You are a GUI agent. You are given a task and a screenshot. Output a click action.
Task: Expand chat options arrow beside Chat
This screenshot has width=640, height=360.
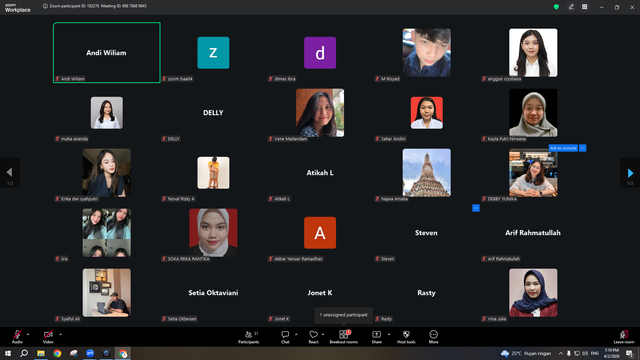[x=296, y=334]
